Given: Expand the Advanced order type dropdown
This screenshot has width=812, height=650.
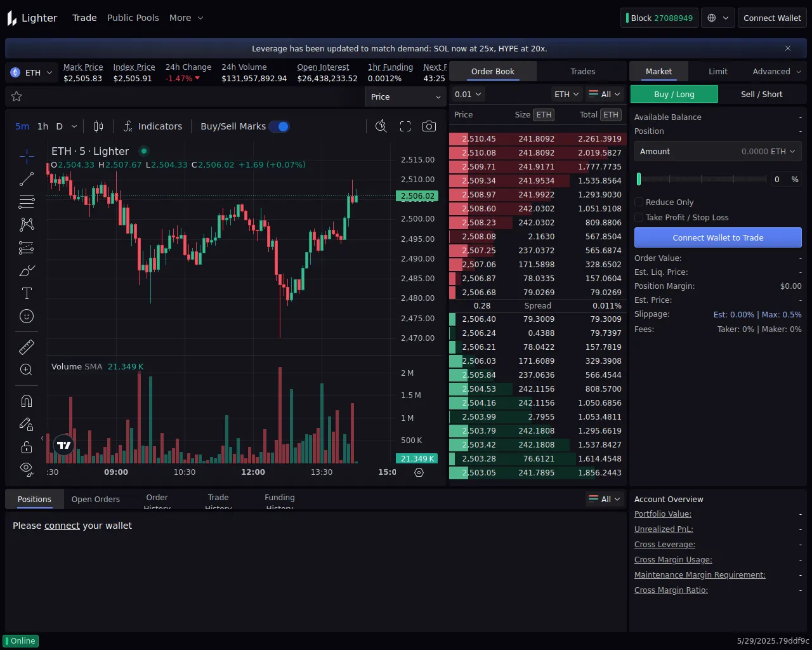Looking at the screenshot, I should pyautogui.click(x=776, y=72).
